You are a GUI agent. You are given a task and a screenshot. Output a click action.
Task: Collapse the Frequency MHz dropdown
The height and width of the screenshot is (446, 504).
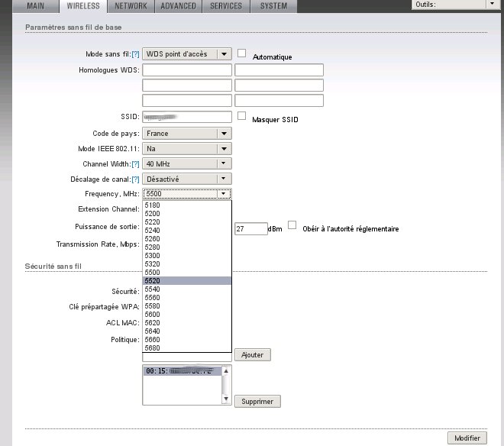pyautogui.click(x=187, y=194)
